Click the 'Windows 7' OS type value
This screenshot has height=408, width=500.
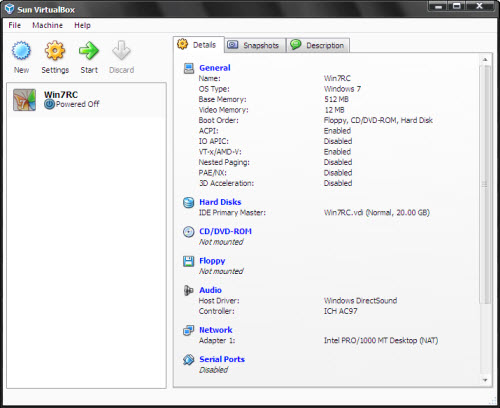[x=342, y=89]
